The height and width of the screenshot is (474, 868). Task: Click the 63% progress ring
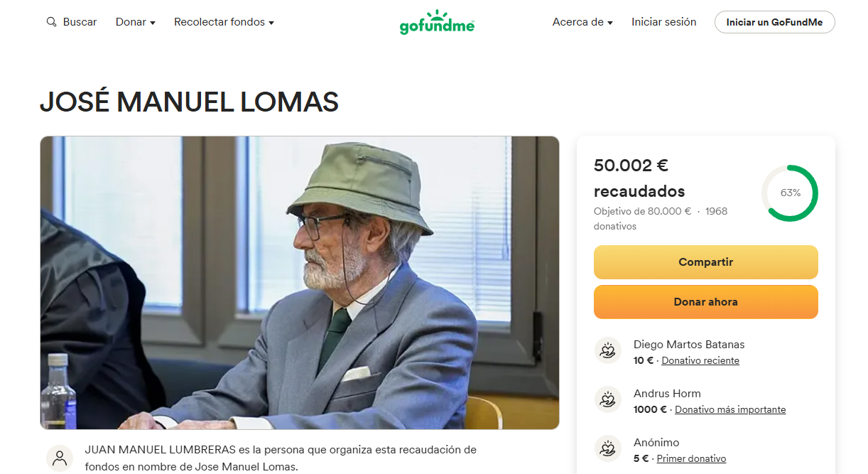click(x=790, y=193)
